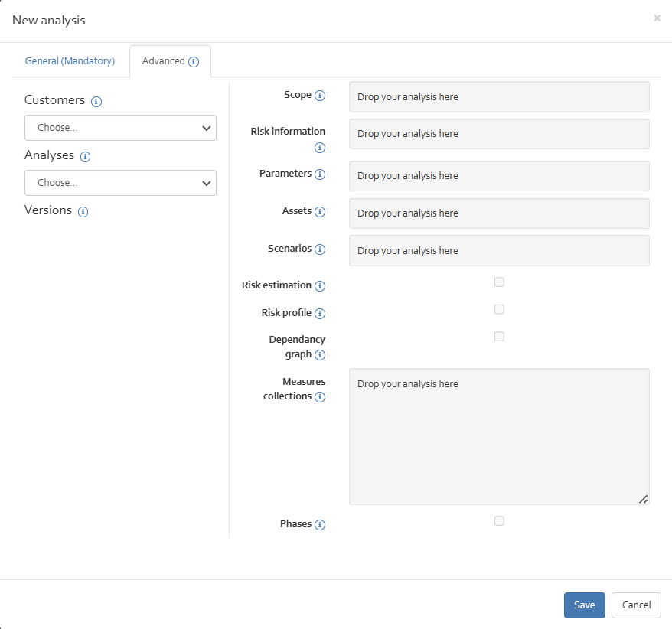Click the info icon beside Analyses heading
The image size is (672, 629).
(85, 157)
